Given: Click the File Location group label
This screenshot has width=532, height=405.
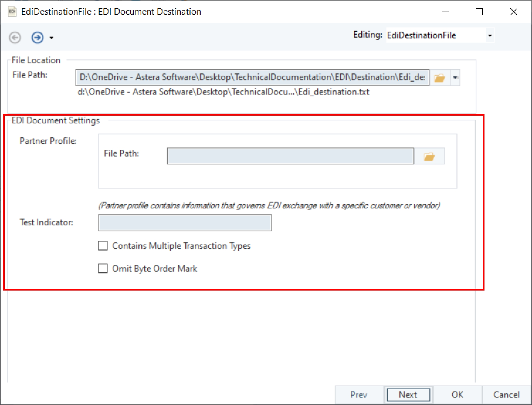Looking at the screenshot, I should (x=36, y=60).
